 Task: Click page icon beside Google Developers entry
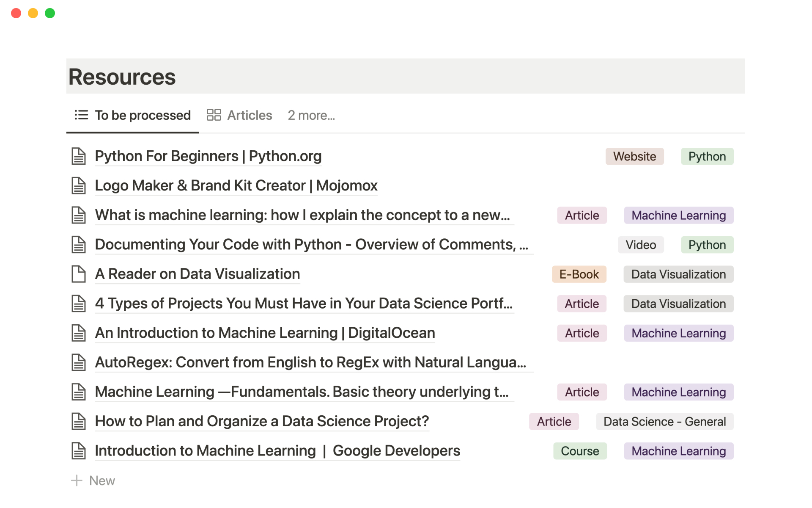point(79,451)
